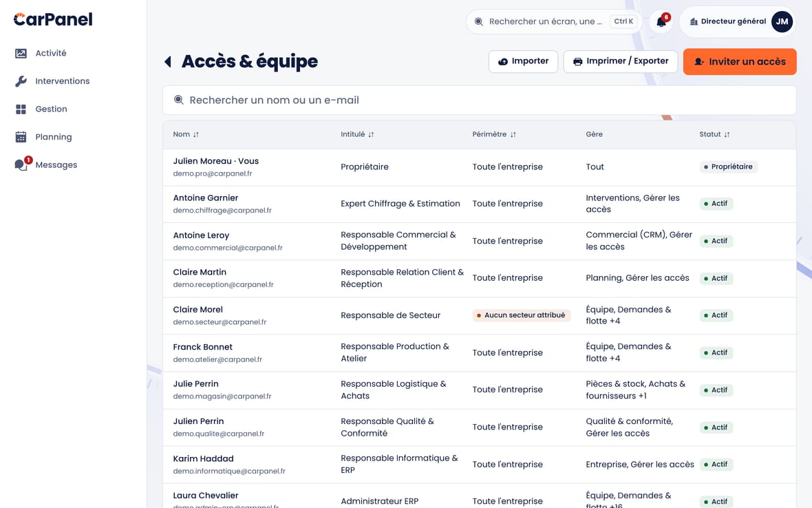Viewport: 812px width, 508px height.
Task: Click Planning, Gérer les accès cell
Action: [637, 278]
